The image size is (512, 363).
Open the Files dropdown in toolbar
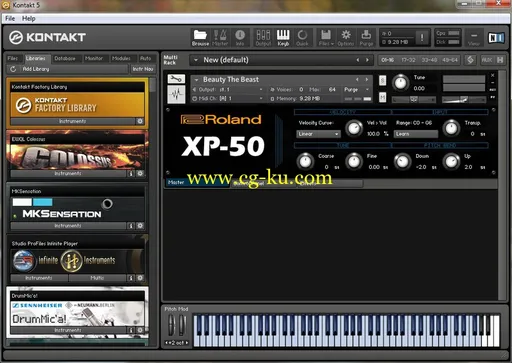pyautogui.click(x=326, y=38)
